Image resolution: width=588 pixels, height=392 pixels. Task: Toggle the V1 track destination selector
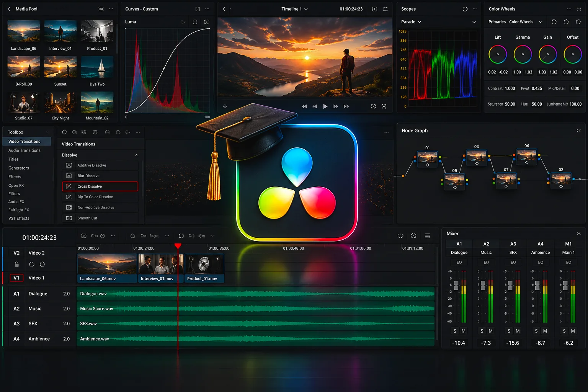16,278
